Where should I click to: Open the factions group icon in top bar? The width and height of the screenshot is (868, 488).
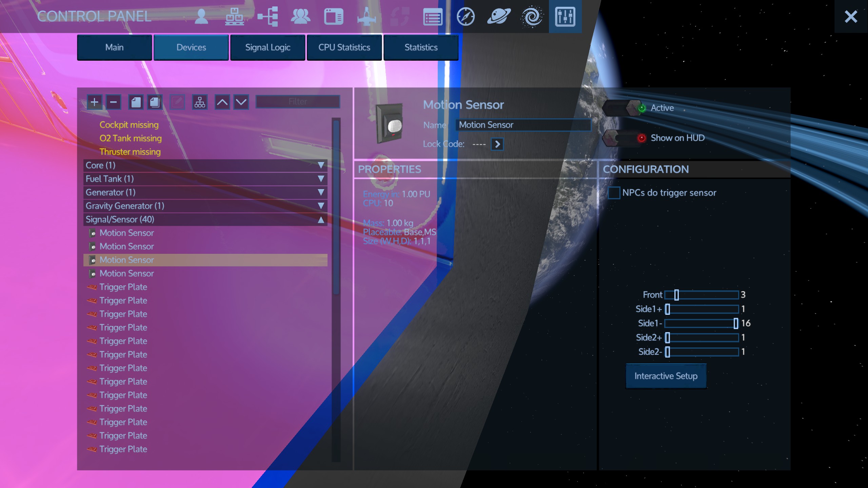[x=300, y=17]
